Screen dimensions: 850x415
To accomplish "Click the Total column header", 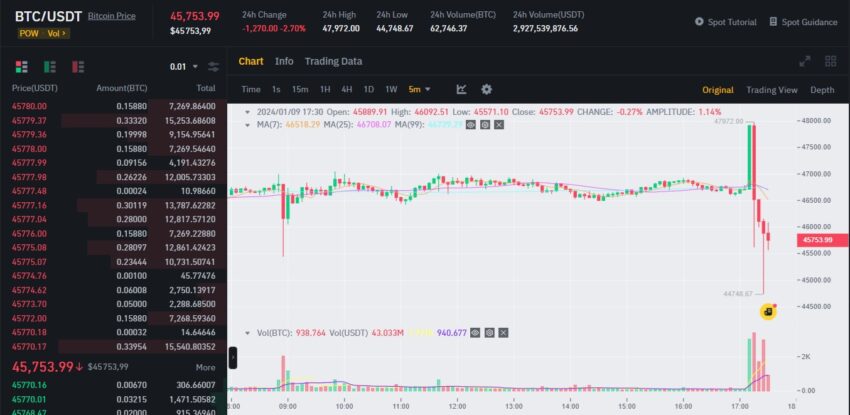I will [205, 88].
